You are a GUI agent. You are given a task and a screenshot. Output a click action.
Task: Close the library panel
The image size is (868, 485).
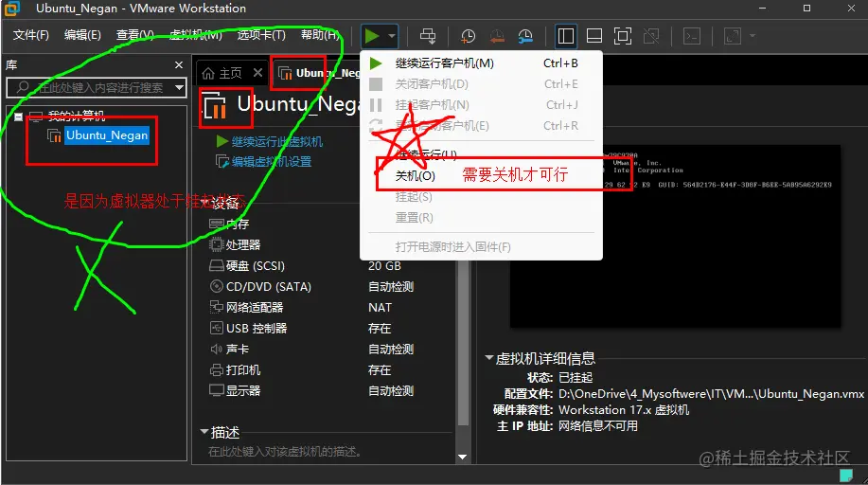(179, 64)
